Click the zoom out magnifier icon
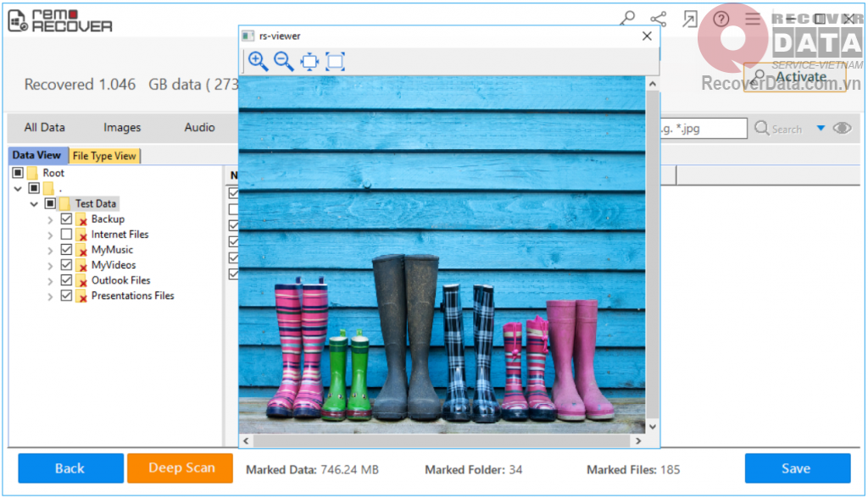 (x=284, y=61)
